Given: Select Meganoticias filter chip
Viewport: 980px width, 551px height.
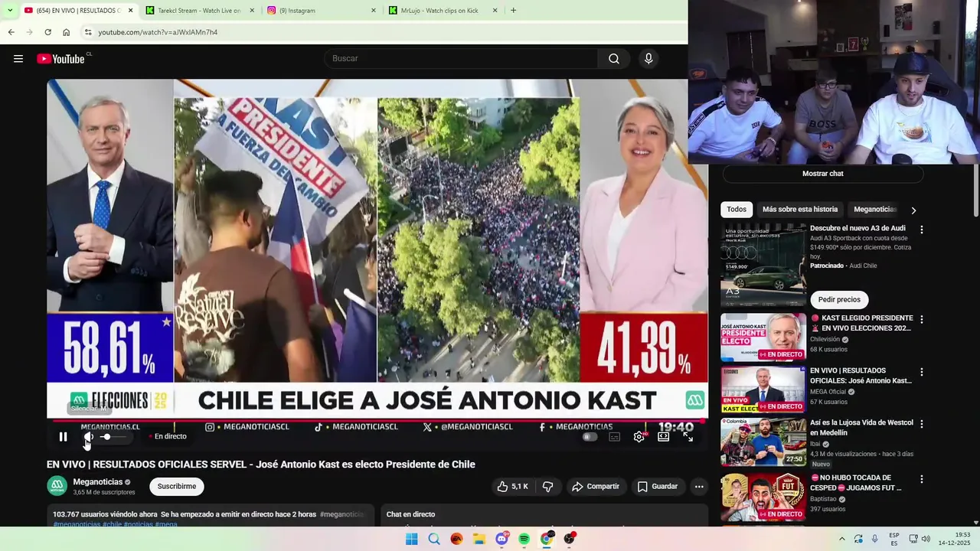Looking at the screenshot, I should [x=874, y=209].
